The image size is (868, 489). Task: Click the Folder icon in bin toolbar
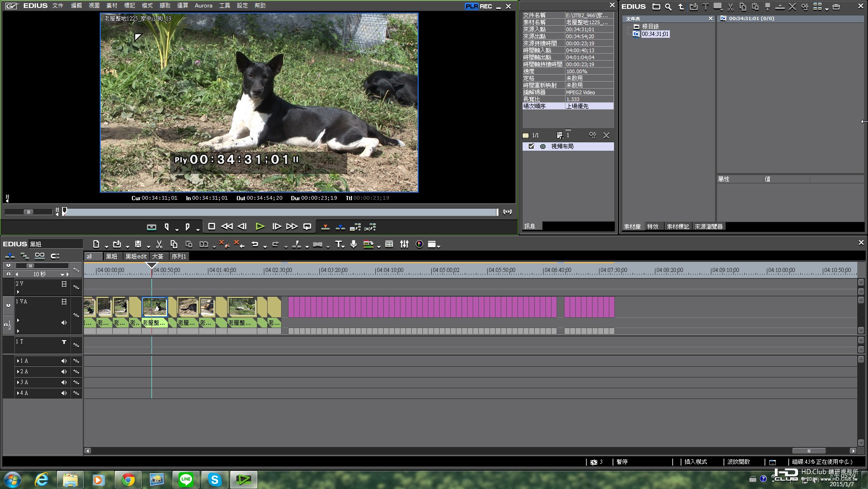[656, 7]
